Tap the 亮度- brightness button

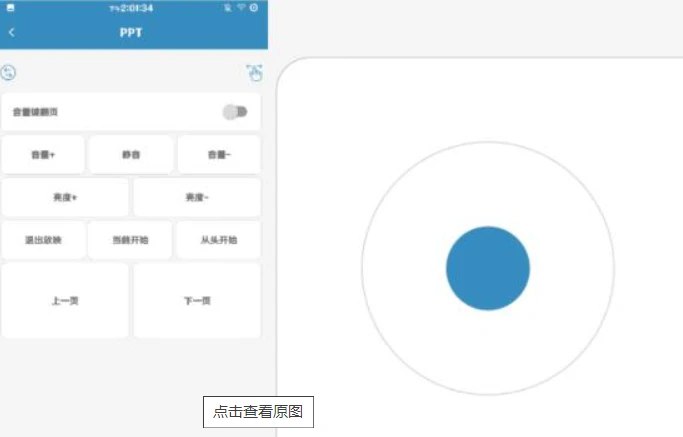click(x=197, y=197)
